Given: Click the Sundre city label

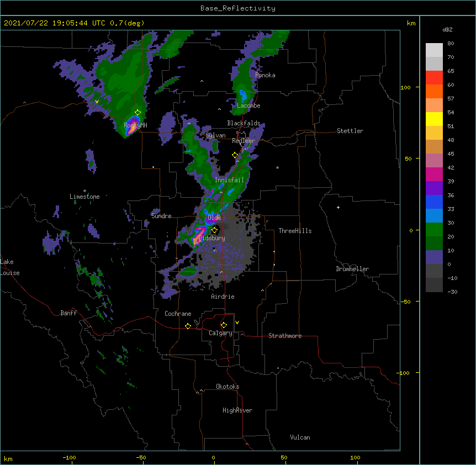Looking at the screenshot, I should 161,216.
